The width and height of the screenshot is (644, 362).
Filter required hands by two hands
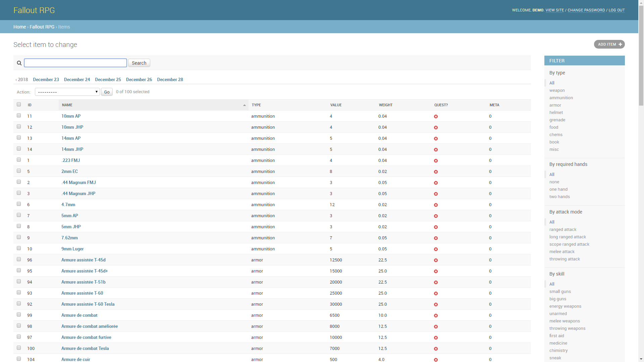coord(559,197)
